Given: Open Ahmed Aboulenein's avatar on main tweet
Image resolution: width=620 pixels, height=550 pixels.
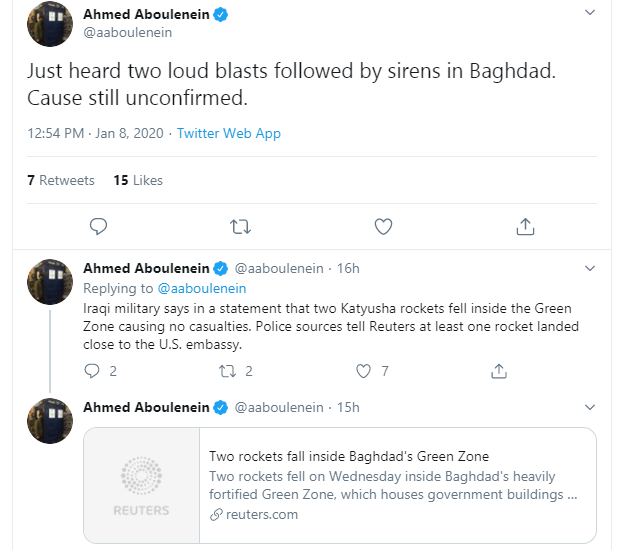Looking at the screenshot, I should pos(47,23).
